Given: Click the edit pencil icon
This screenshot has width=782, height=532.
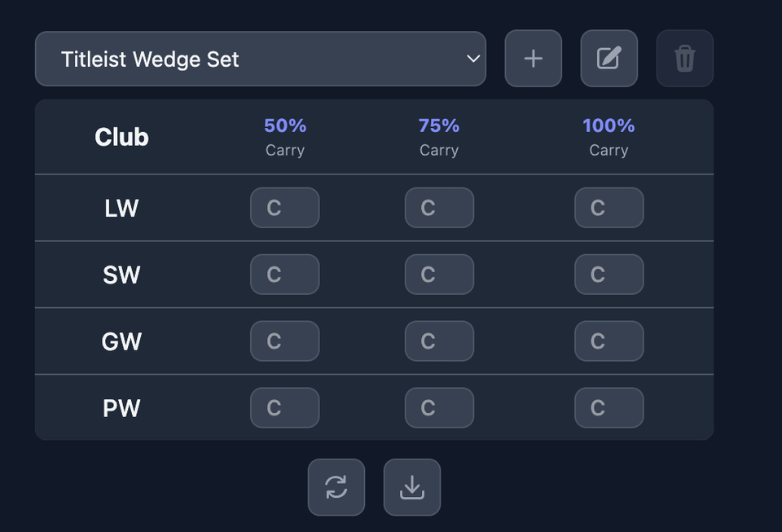Looking at the screenshot, I should click(608, 59).
